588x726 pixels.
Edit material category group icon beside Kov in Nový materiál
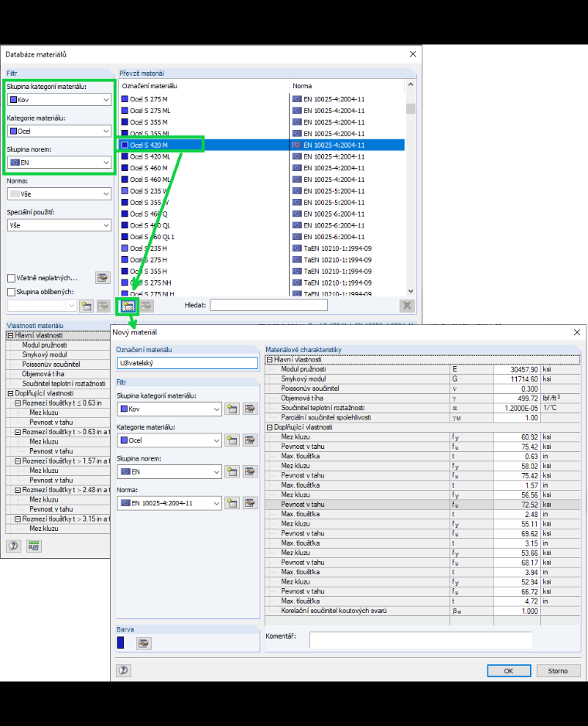250,409
